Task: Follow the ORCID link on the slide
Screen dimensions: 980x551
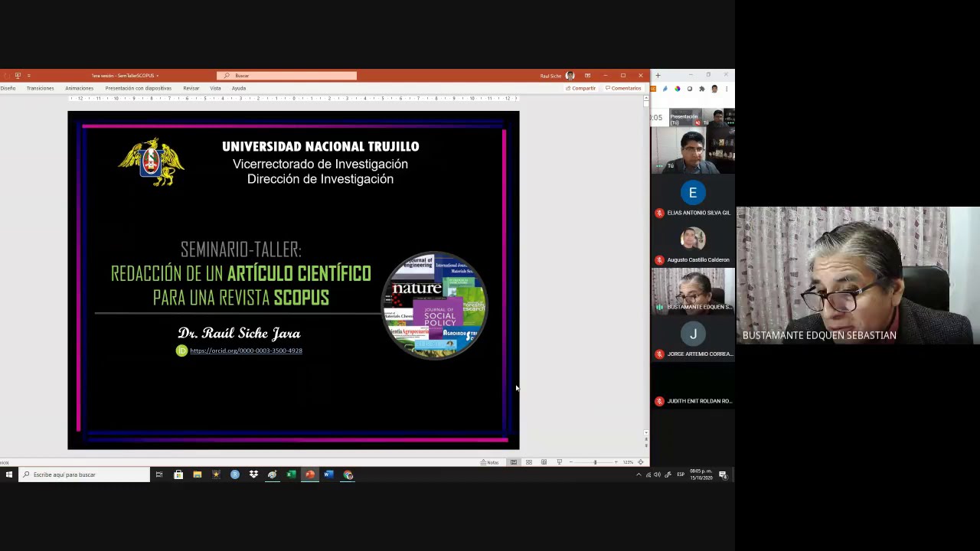Action: [x=246, y=350]
